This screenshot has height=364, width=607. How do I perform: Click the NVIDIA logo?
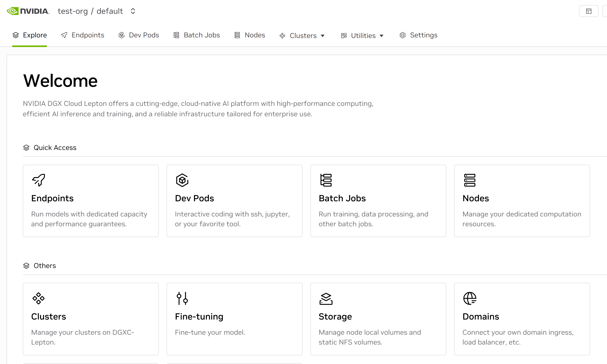tap(28, 11)
